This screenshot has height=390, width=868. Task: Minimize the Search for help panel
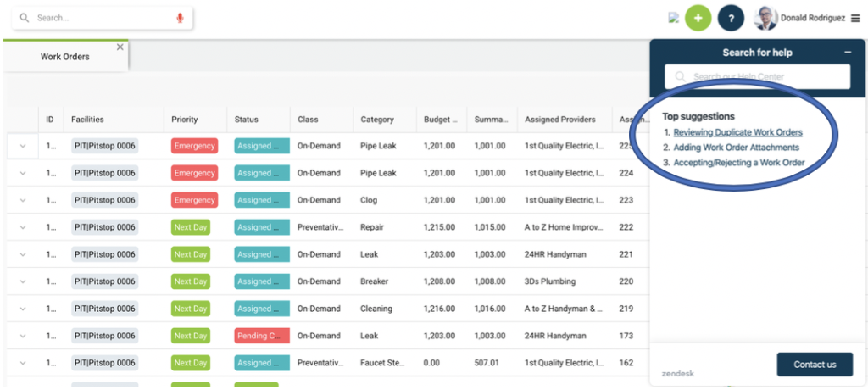point(848,53)
